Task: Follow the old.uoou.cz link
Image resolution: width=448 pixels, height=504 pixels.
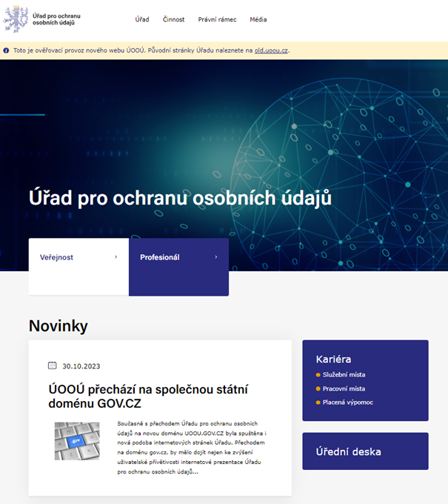Action: pyautogui.click(x=271, y=50)
